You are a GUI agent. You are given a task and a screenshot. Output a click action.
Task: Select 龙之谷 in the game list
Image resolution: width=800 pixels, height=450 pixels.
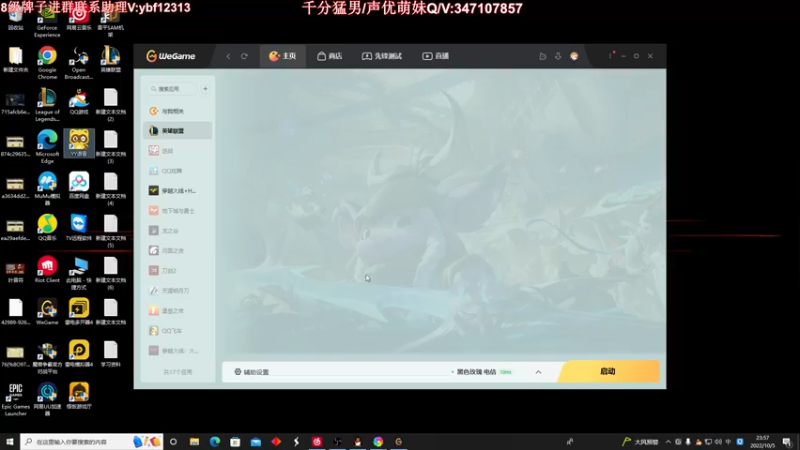pyautogui.click(x=178, y=231)
